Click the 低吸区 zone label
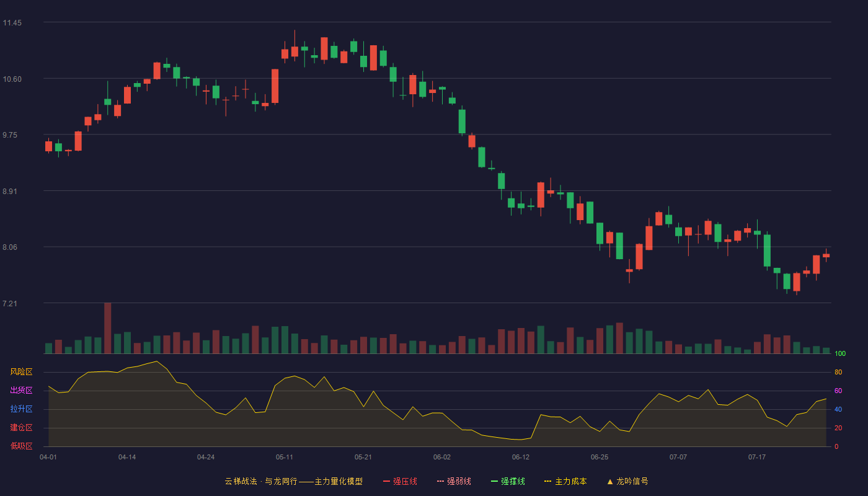This screenshot has width=868, height=496. click(x=21, y=446)
